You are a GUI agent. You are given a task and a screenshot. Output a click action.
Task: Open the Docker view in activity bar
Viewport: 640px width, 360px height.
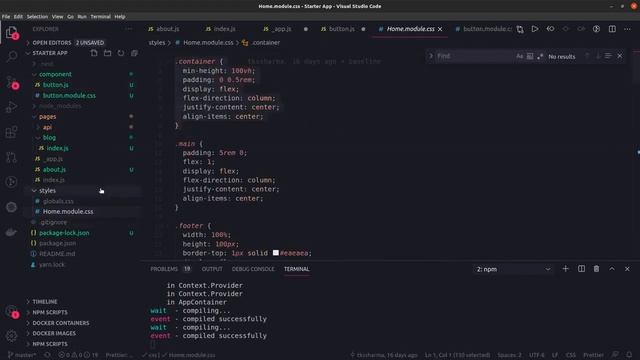coord(11,232)
